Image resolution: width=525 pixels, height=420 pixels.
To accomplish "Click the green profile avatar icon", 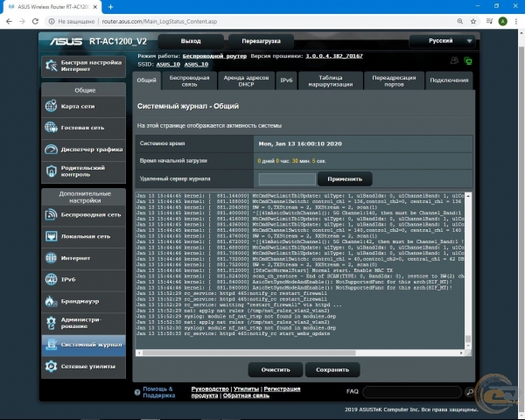I will (x=502, y=21).
